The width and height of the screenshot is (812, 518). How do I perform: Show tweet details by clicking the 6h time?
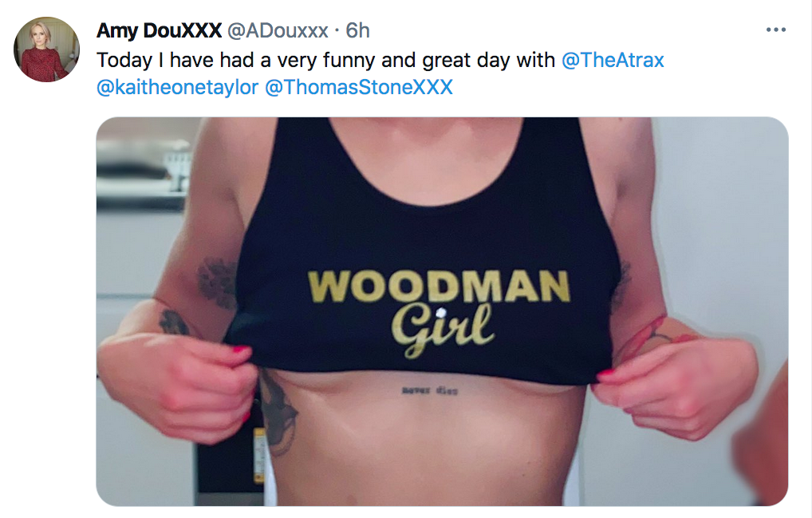coord(358,30)
